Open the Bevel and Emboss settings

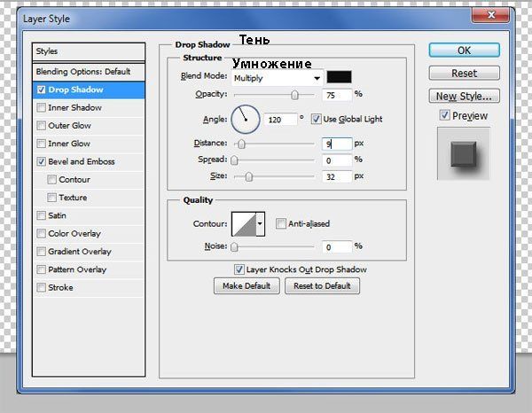(82, 161)
